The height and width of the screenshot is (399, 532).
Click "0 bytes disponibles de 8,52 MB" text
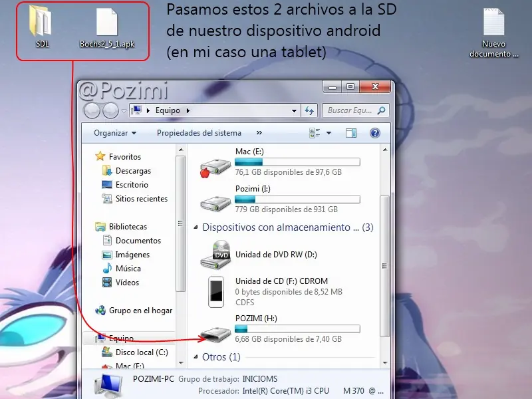click(289, 292)
